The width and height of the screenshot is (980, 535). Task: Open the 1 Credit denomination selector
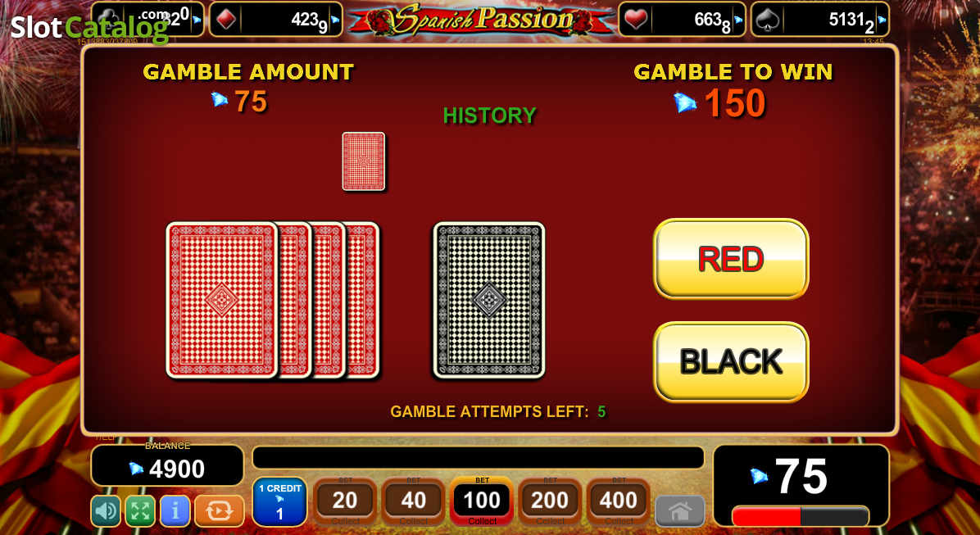(279, 502)
